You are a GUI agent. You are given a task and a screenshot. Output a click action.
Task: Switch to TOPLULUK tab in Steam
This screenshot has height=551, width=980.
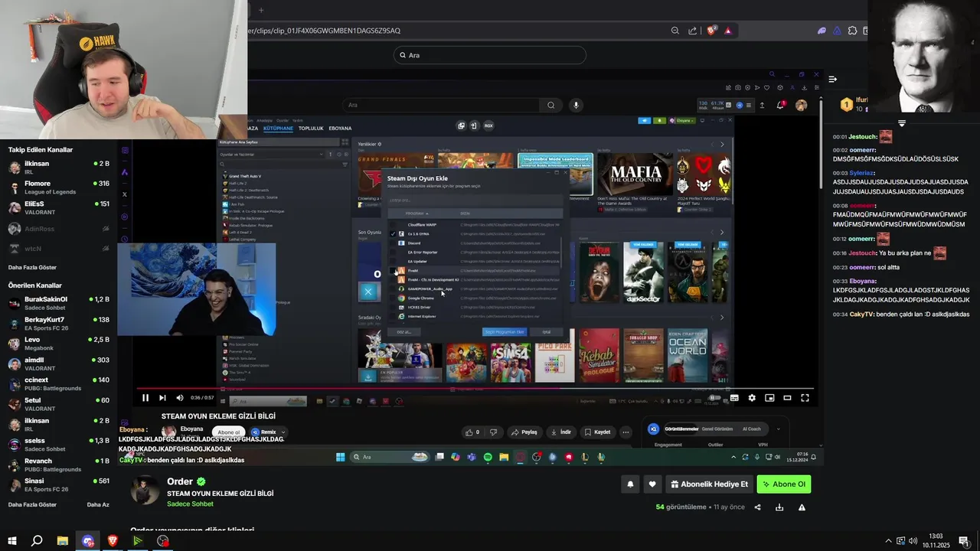[311, 128]
